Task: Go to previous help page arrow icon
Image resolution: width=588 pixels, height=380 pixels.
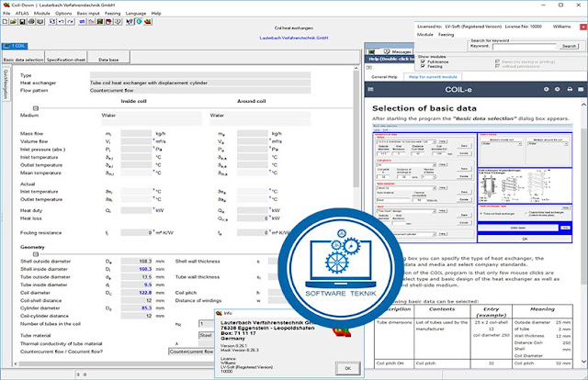Action: point(547,89)
